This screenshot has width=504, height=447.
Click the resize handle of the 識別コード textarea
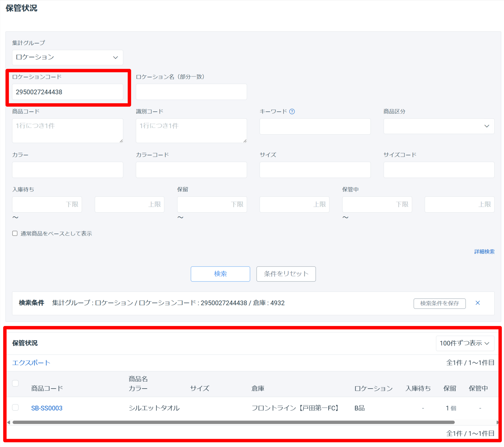point(245,141)
